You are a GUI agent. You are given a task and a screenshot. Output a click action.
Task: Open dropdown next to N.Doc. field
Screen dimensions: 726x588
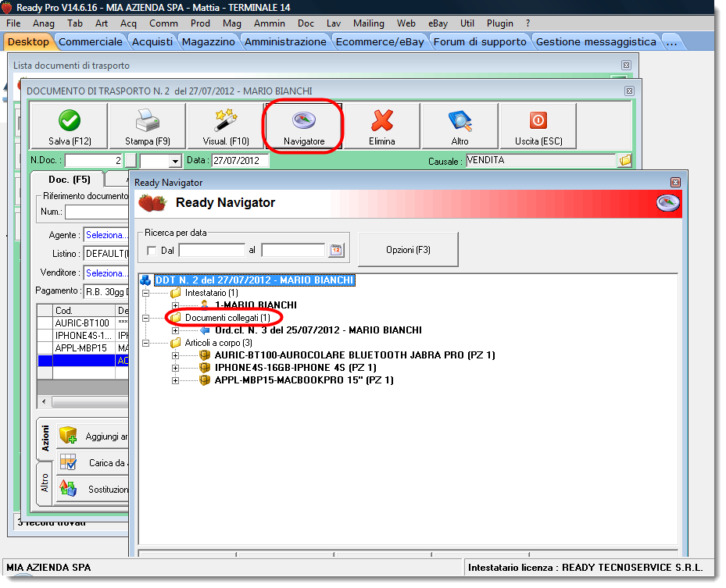pos(175,161)
